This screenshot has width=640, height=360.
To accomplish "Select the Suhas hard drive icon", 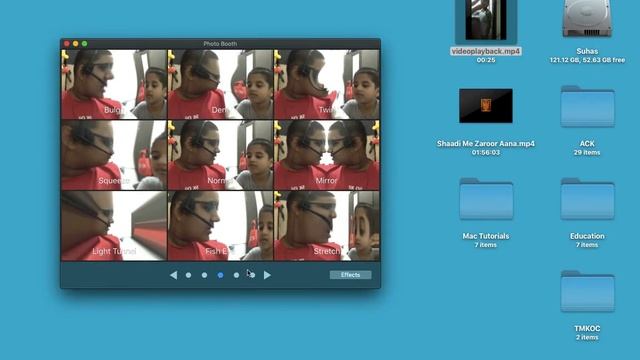I will [x=587, y=19].
